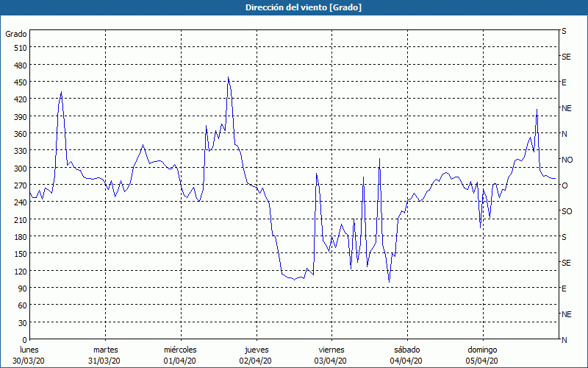Click the 90 y-axis value
588x368 pixels.
tap(22, 289)
